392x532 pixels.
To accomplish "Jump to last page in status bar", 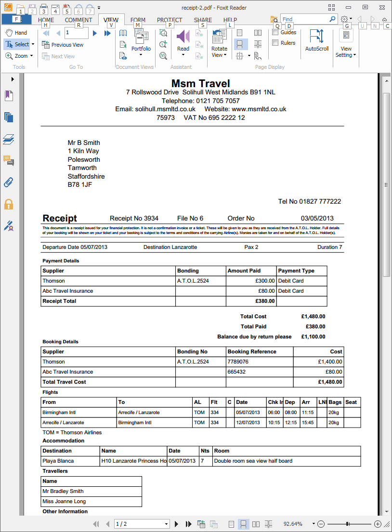I will (x=189, y=524).
